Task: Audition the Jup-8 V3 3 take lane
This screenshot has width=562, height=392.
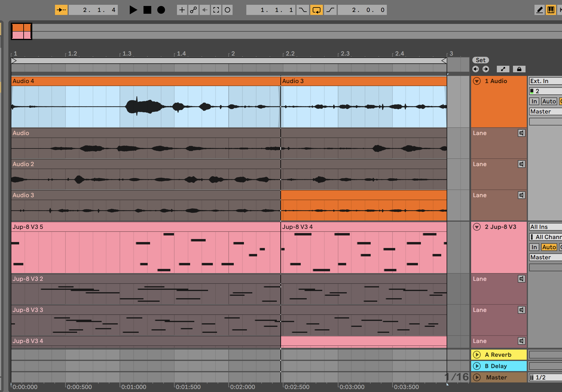Action: tap(522, 310)
